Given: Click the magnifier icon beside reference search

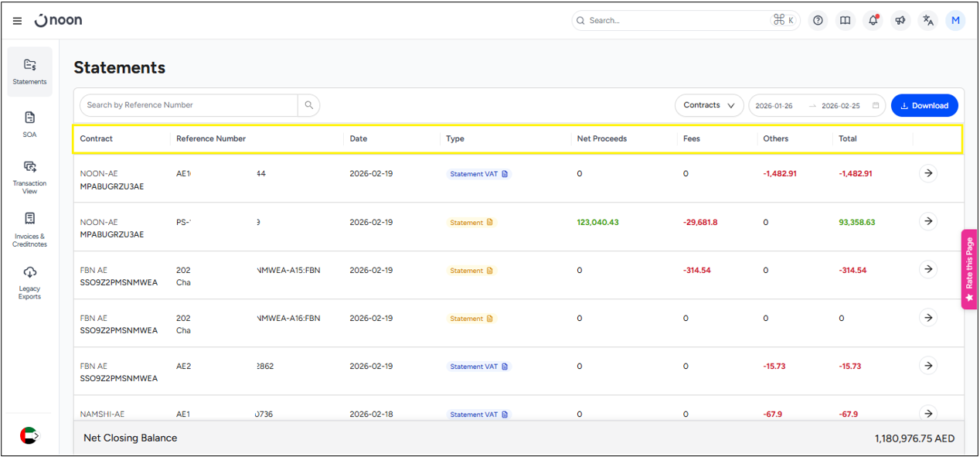Looking at the screenshot, I should coord(309,105).
